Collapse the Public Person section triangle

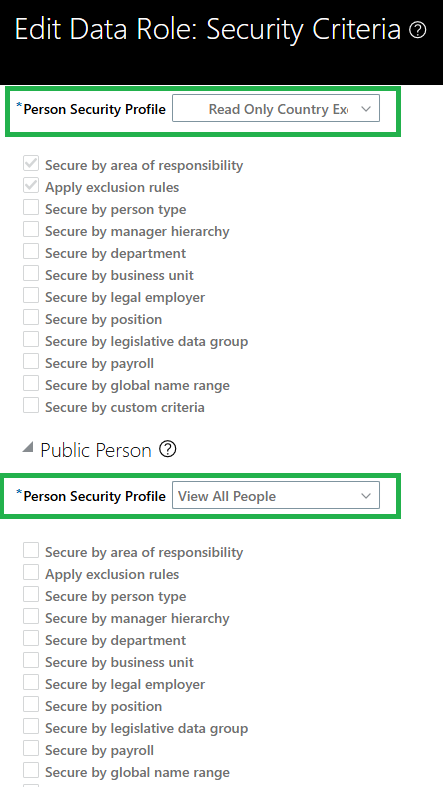coord(28,448)
